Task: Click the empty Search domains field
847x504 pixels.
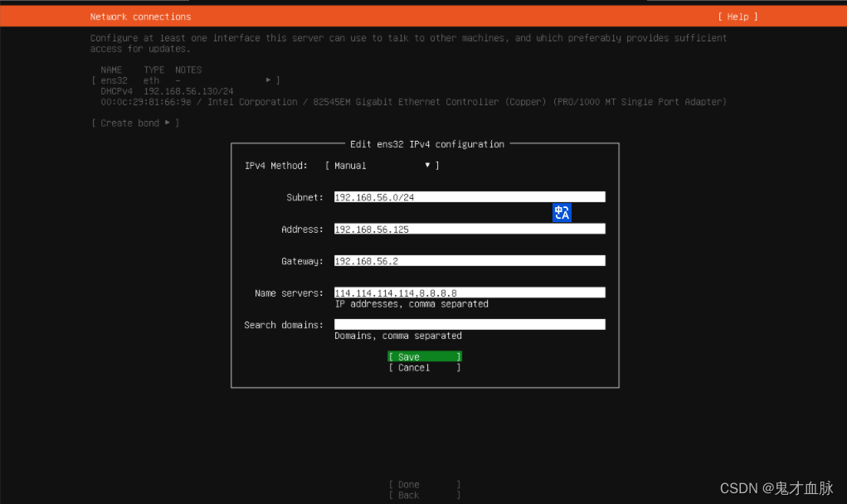Action: (x=469, y=324)
